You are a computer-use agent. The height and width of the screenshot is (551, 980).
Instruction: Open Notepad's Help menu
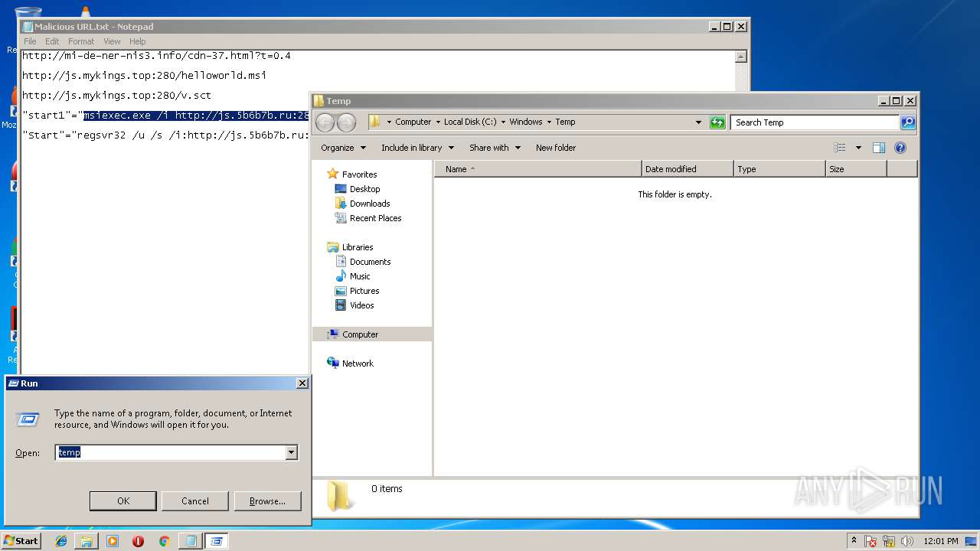pyautogui.click(x=137, y=41)
